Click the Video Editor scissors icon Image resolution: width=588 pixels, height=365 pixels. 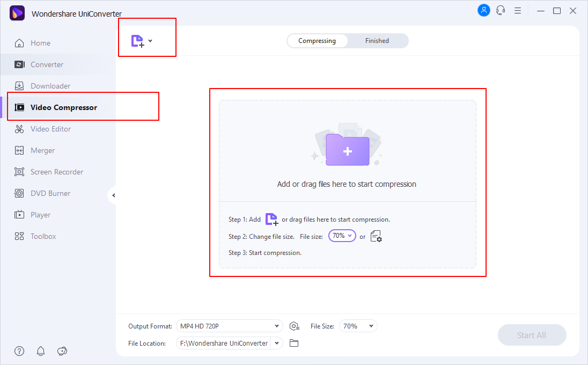click(x=19, y=129)
